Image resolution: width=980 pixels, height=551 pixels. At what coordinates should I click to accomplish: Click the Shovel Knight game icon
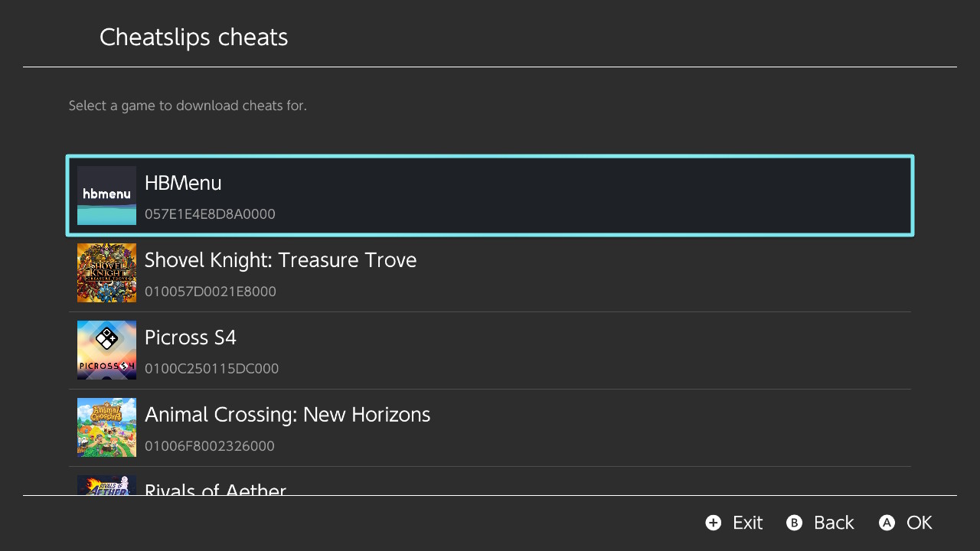[x=106, y=272]
